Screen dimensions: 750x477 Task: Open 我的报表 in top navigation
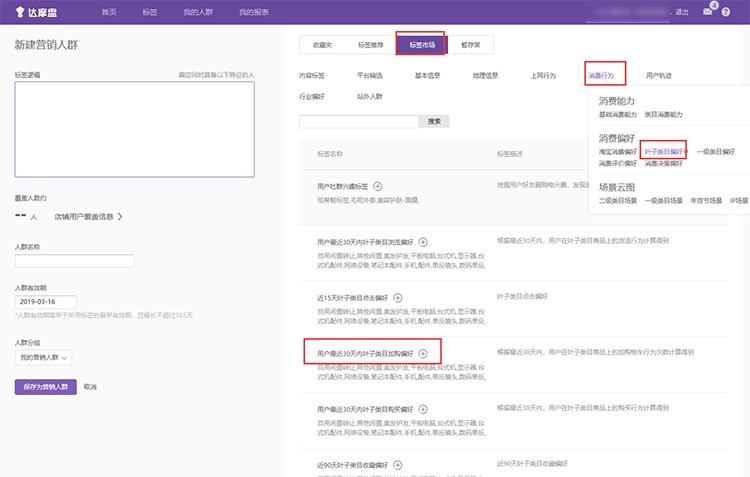tap(254, 12)
